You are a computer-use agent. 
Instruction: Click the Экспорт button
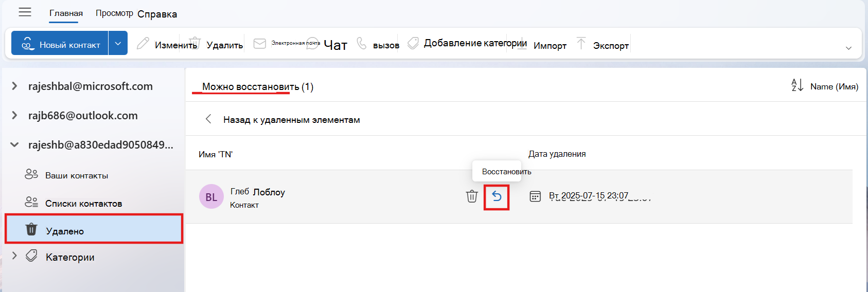603,45
